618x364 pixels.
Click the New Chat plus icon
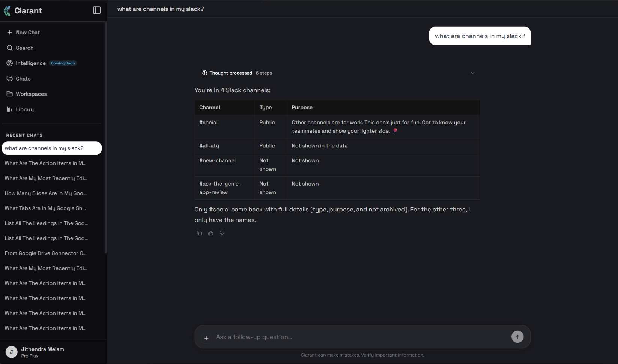[10, 33]
